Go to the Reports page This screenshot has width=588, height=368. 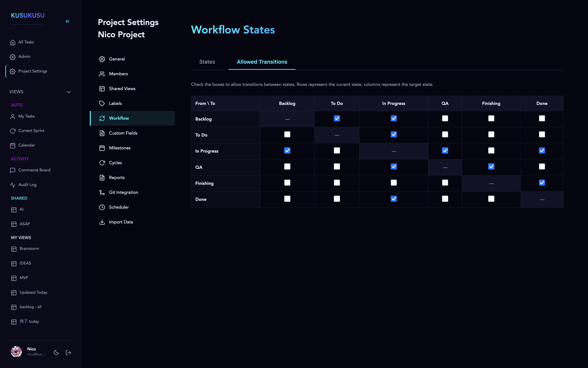click(117, 177)
